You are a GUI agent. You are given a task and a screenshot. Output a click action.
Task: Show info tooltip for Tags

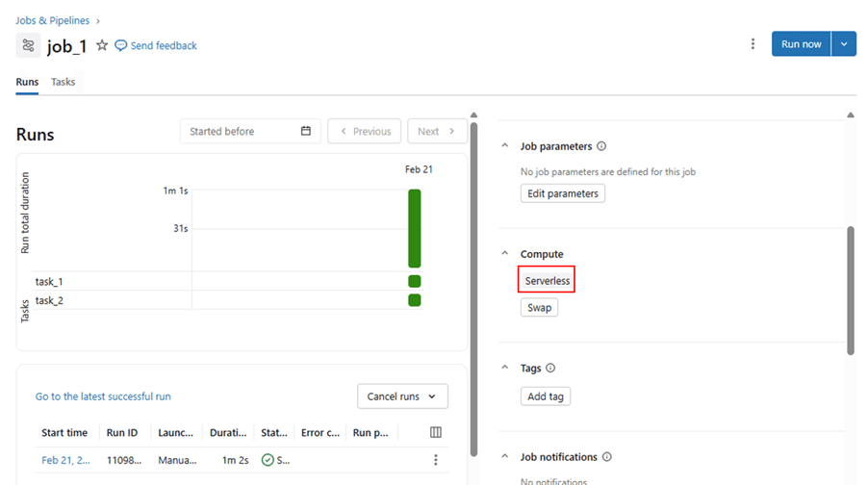point(550,369)
